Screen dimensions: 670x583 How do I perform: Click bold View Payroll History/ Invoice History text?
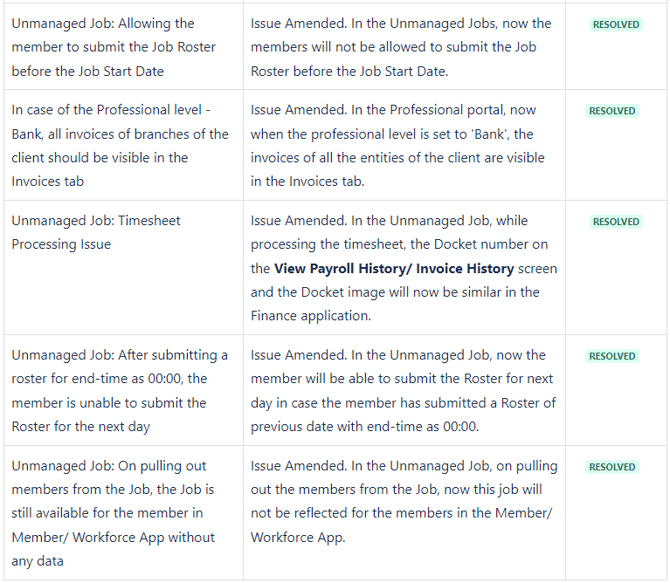coord(394,268)
